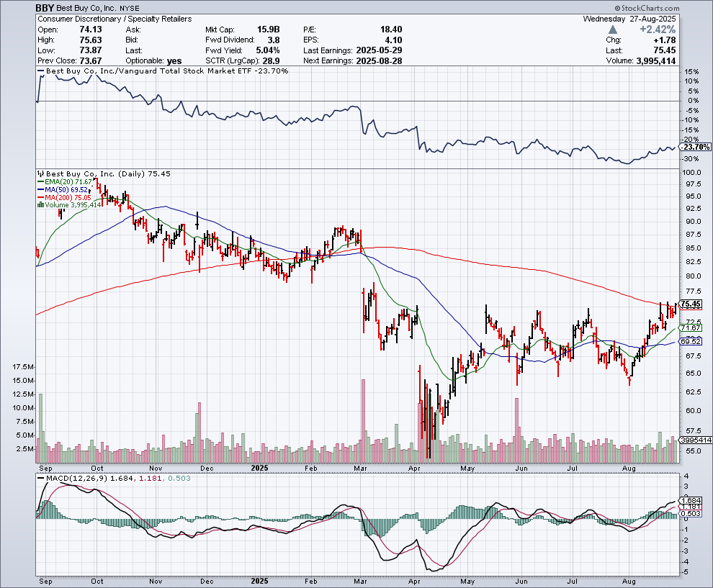713x588 pixels.
Task: Click the High price 75.63
Action: [91, 40]
